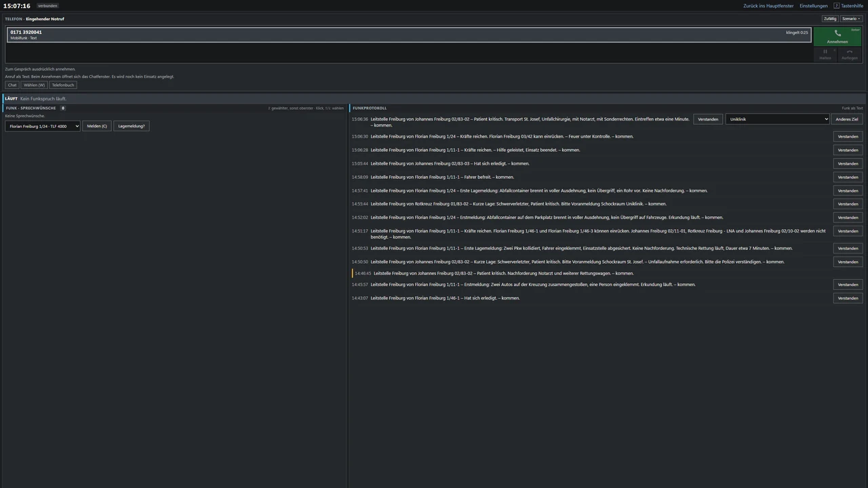Click Verstanden for the 15:06:28 message
The height and width of the screenshot is (488, 868).
pyautogui.click(x=848, y=150)
